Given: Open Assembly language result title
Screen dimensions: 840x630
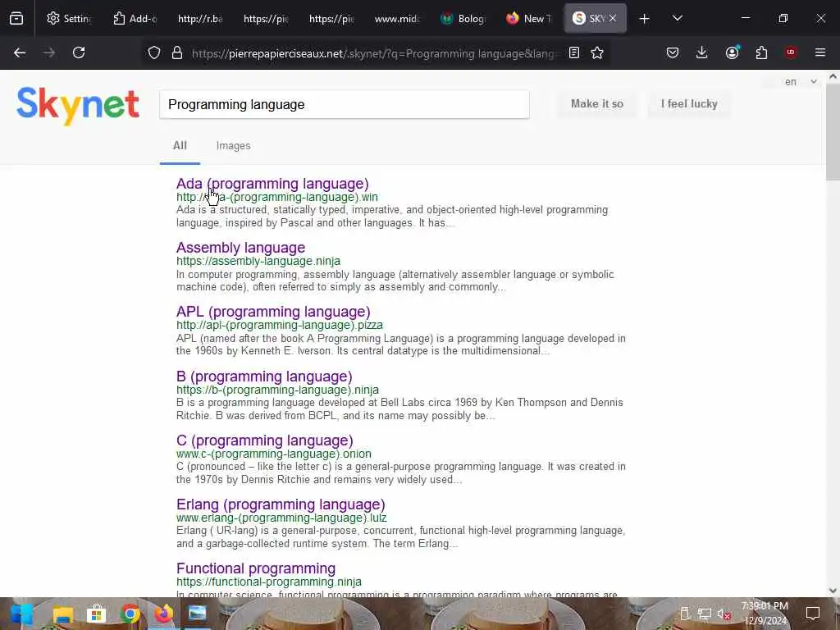Looking at the screenshot, I should pyautogui.click(x=240, y=248).
